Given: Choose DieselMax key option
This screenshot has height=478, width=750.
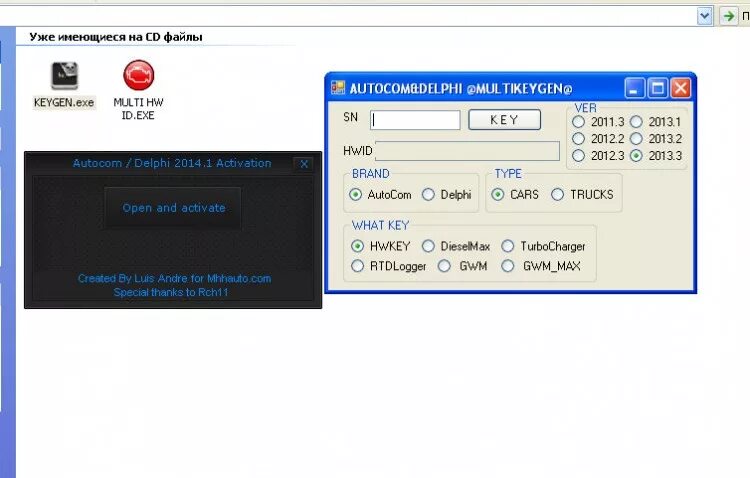Looking at the screenshot, I should [428, 246].
